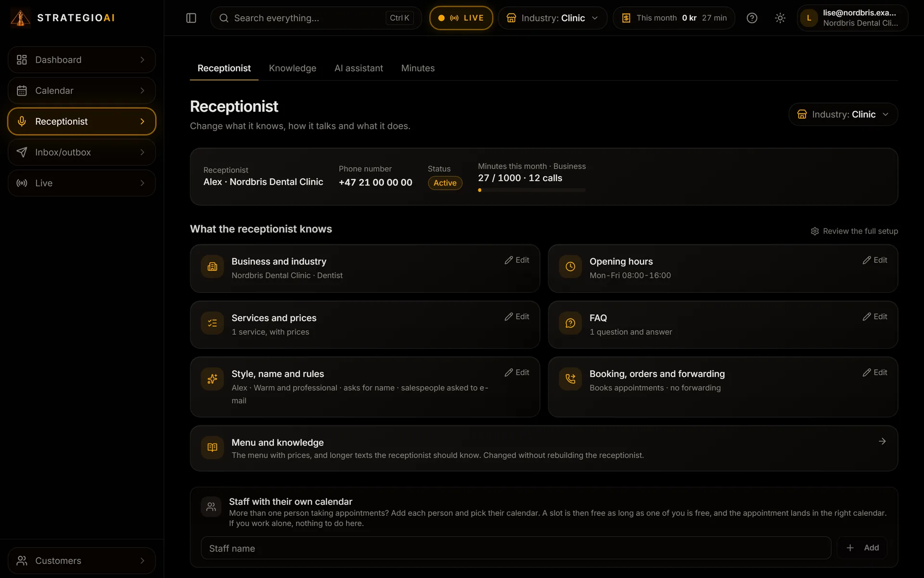Click the Services and prices checklist icon
The width and height of the screenshot is (924, 578).
tap(212, 323)
